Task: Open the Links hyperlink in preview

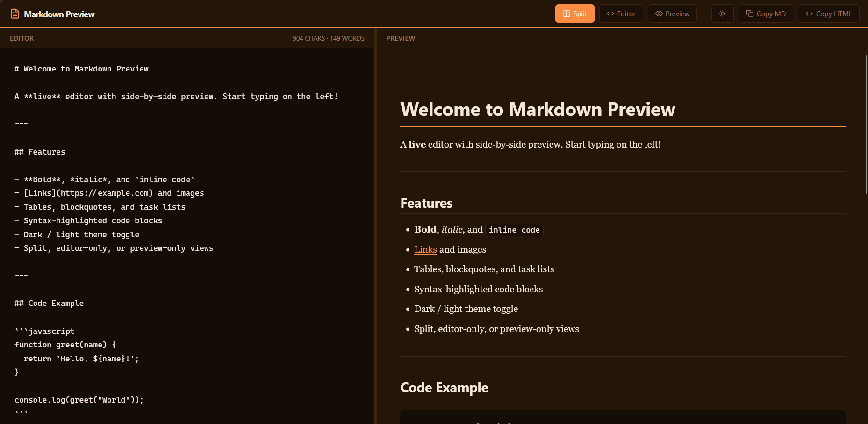Action: pyautogui.click(x=425, y=249)
